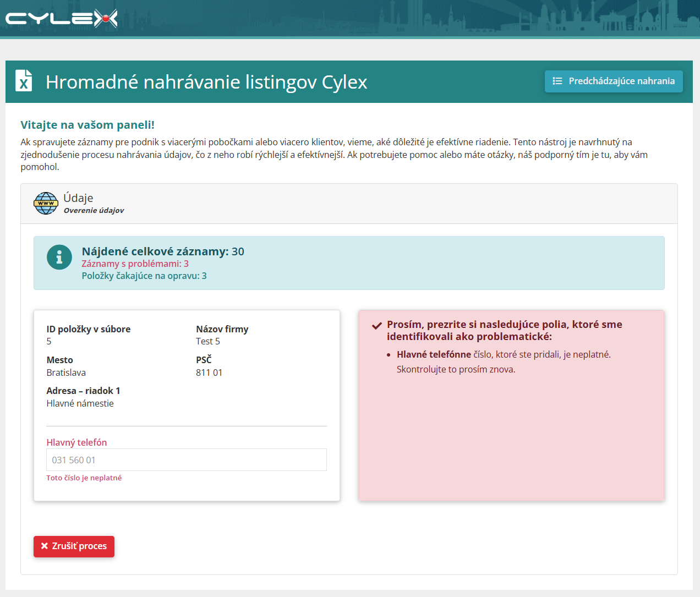Click the checkmark icon in problem panel
Screen dimensions: 700x597
click(377, 325)
